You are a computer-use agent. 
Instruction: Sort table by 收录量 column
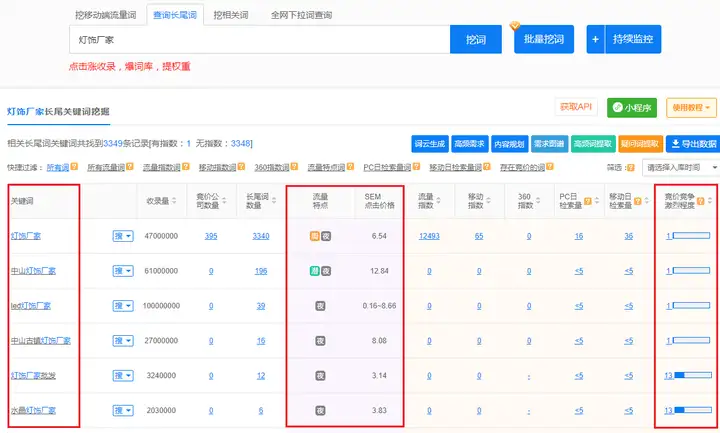(x=174, y=201)
